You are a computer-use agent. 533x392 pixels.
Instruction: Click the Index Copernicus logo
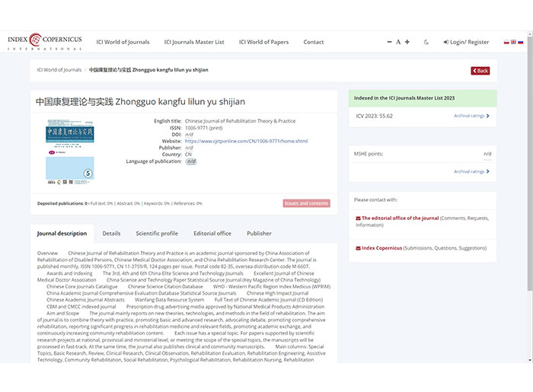click(44, 43)
